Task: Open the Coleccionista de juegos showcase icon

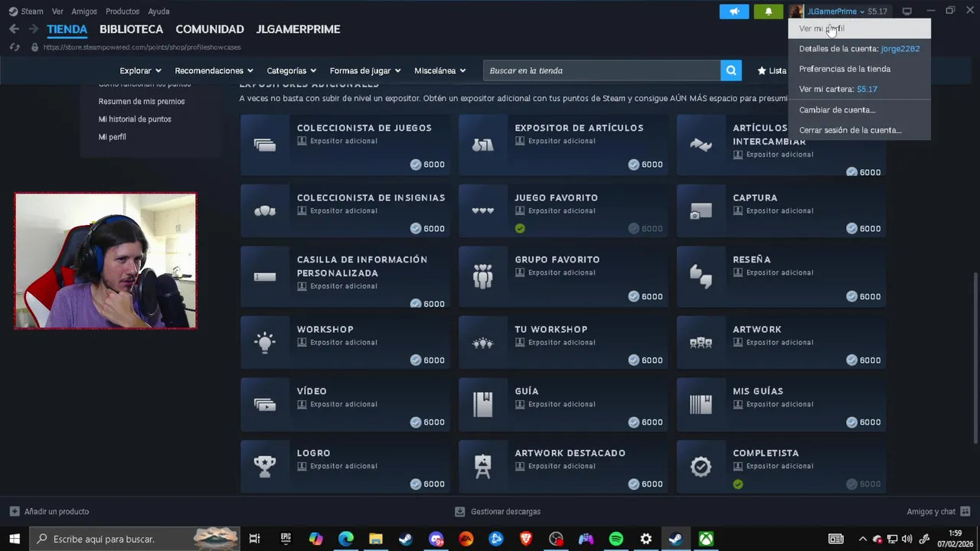Action: (265, 145)
